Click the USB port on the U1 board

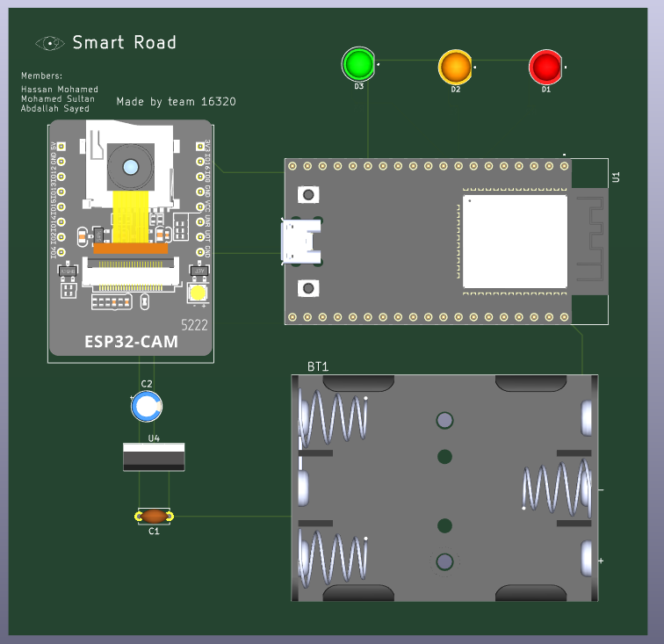[x=297, y=241]
